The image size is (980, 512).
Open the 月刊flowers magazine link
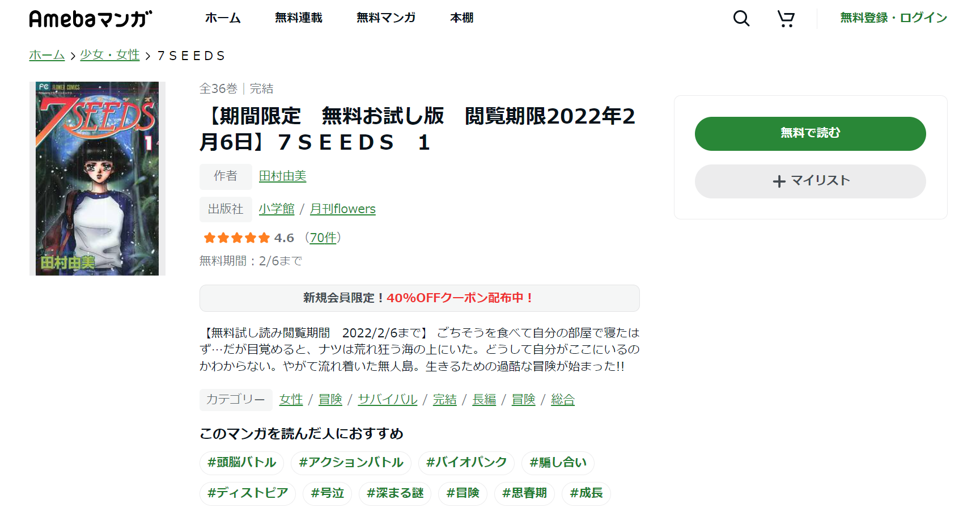(342, 209)
